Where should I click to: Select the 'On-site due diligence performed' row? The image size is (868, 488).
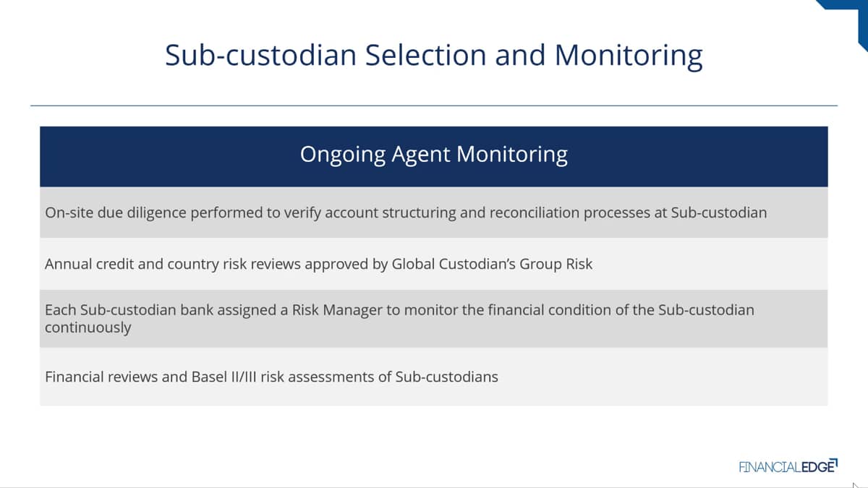point(434,213)
